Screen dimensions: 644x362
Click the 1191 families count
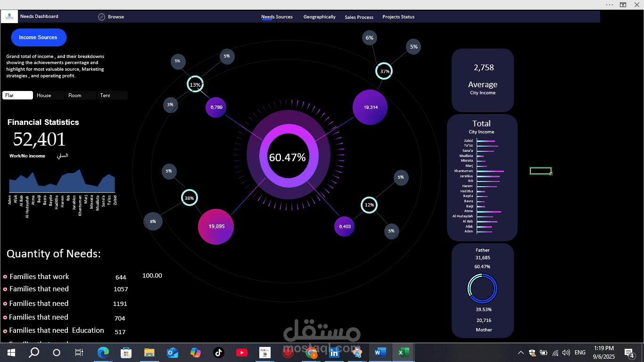click(x=120, y=304)
